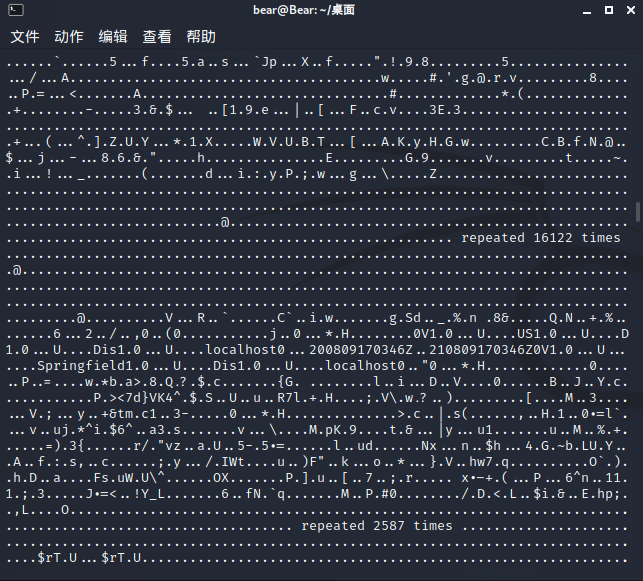Click the text "`Jp" in first line

pyautogui.click(x=265, y=62)
